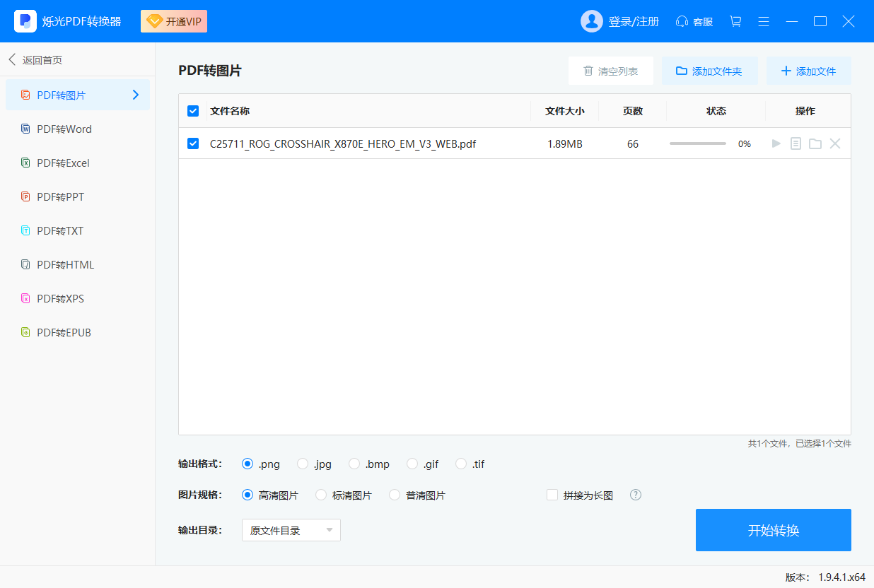Viewport: 874px width, 588px height.
Task: Remove the file with the X icon
Action: click(x=835, y=143)
